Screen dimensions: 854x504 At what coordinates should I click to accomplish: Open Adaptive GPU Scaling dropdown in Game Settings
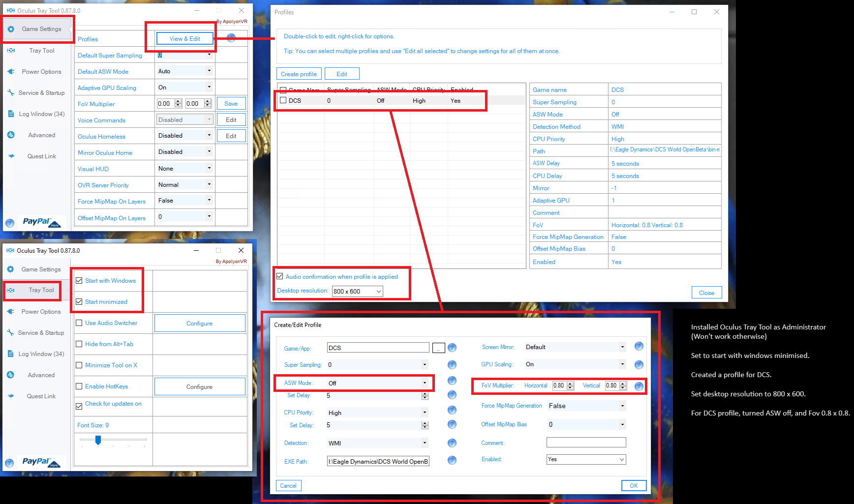tap(184, 88)
